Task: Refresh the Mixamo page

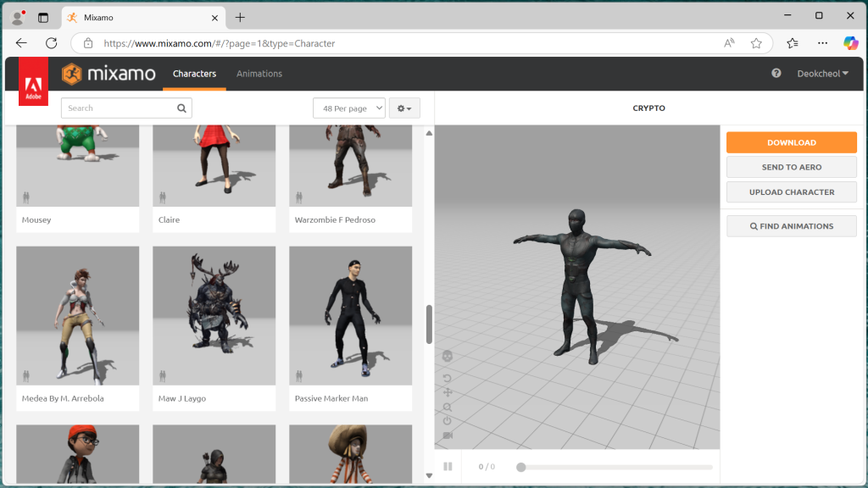Action: [52, 43]
